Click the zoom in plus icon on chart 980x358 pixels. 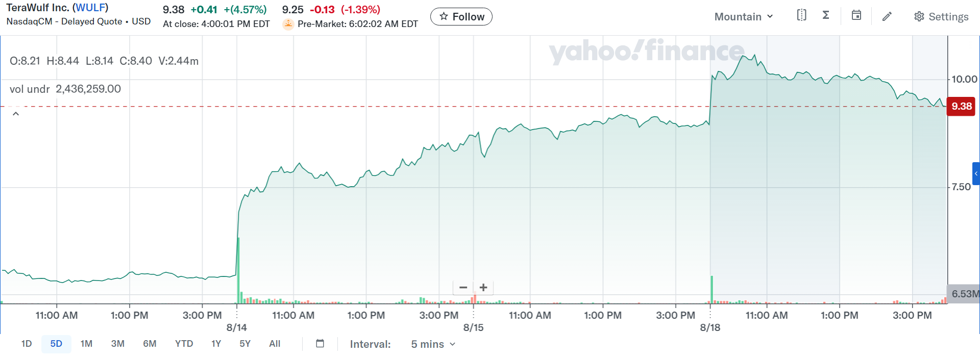[482, 288]
